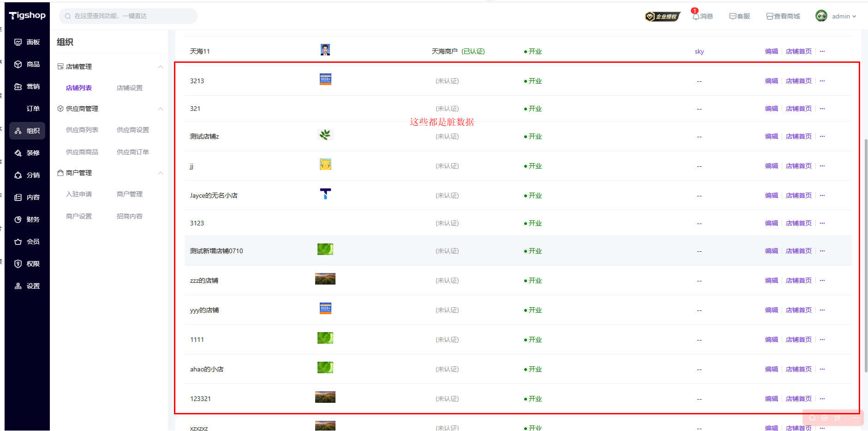Viewport: 868px width, 431px height.
Task: Open the 消息 notification bell
Action: click(x=696, y=16)
